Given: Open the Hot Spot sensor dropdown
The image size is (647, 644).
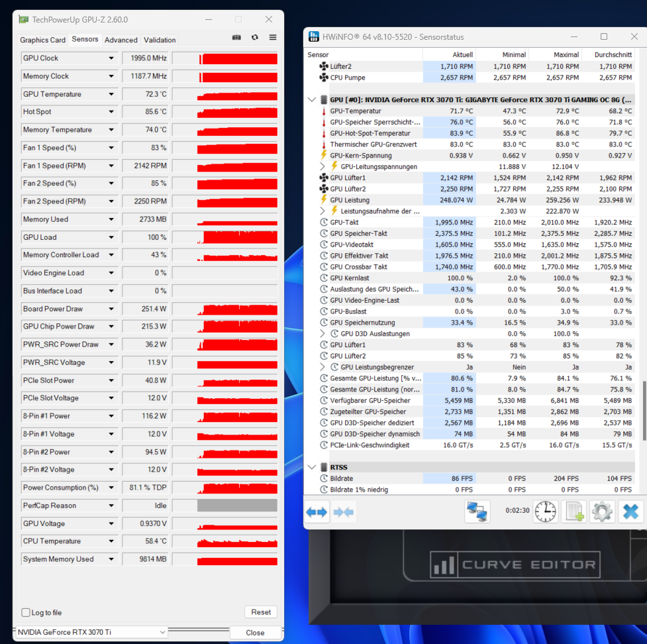Looking at the screenshot, I should point(111,112).
